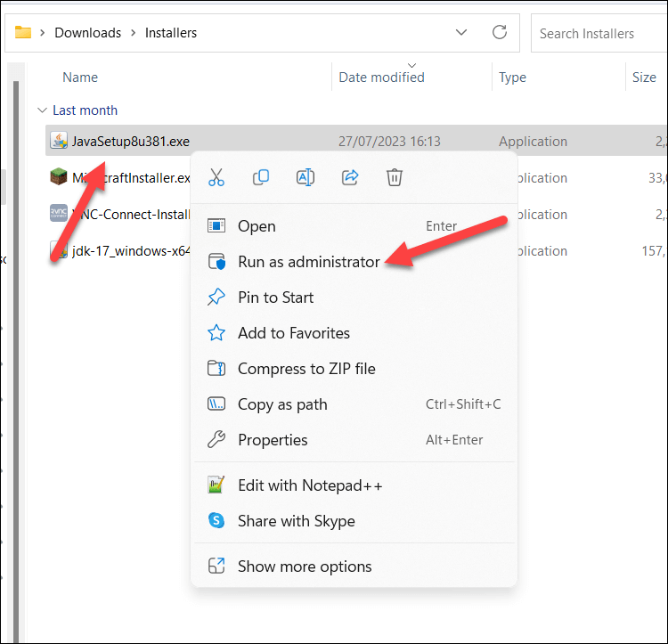668x644 pixels.
Task: Click the Search Installers field
Action: point(599,33)
